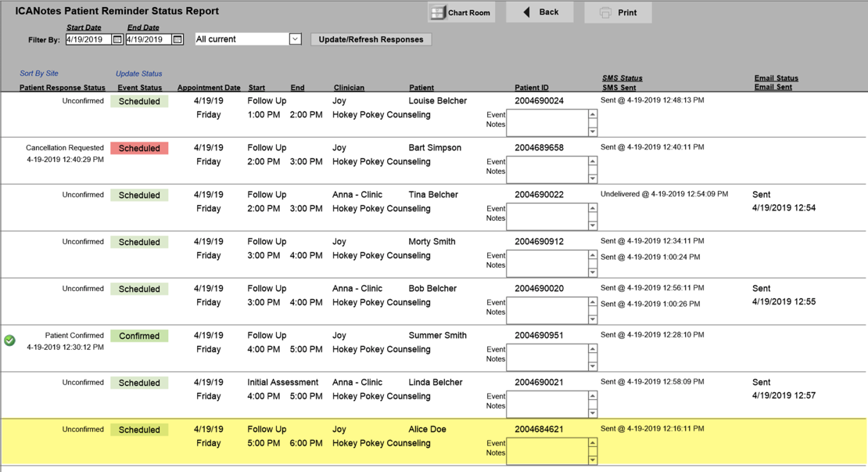
Task: Open the Start Date calendar picker icon
Action: [x=117, y=39]
